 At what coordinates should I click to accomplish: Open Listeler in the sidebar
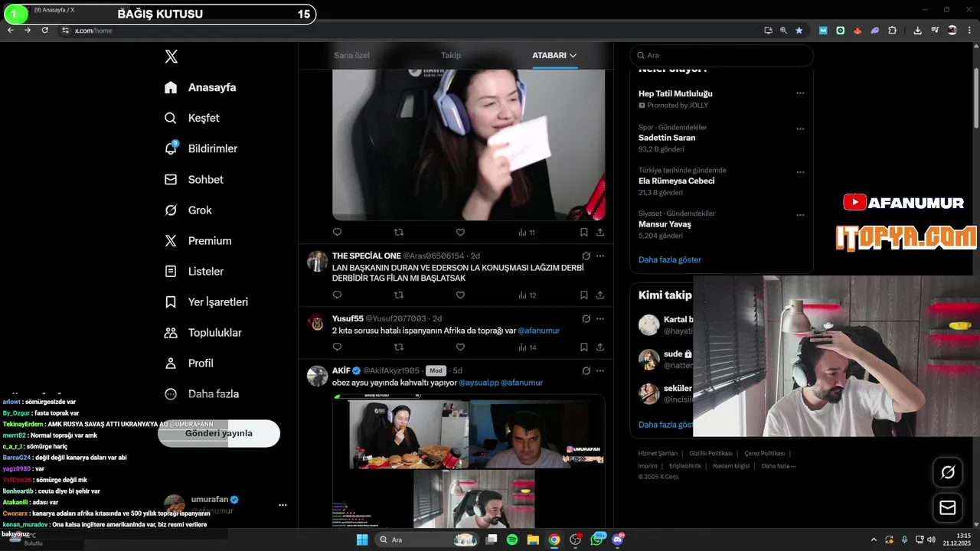point(194,271)
